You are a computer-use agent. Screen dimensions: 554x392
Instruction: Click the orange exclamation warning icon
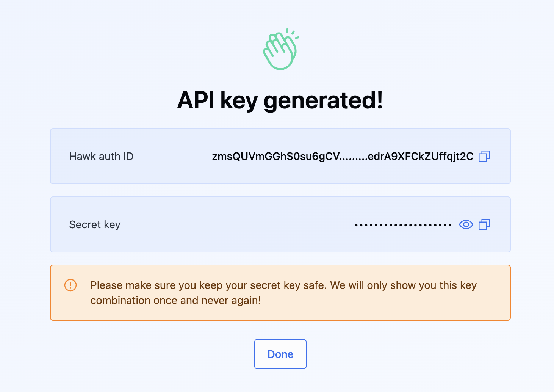pyautogui.click(x=70, y=285)
